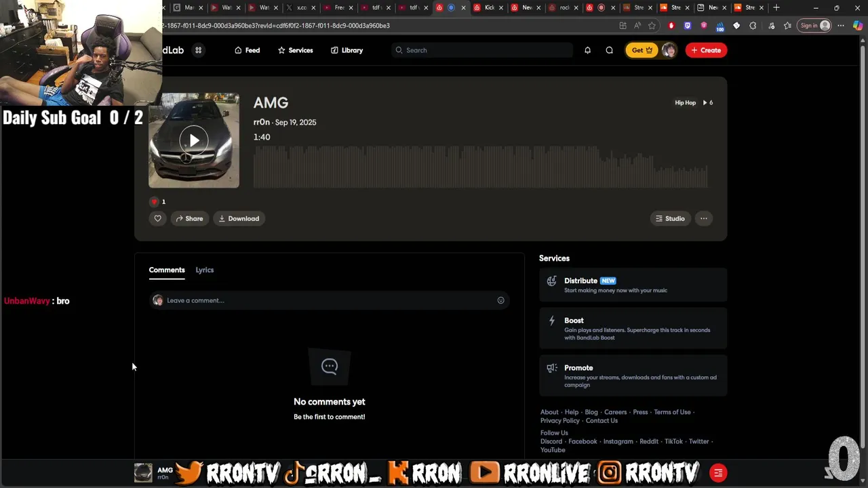
Task: Open the browser Extensions puzzle icon
Action: click(753, 26)
